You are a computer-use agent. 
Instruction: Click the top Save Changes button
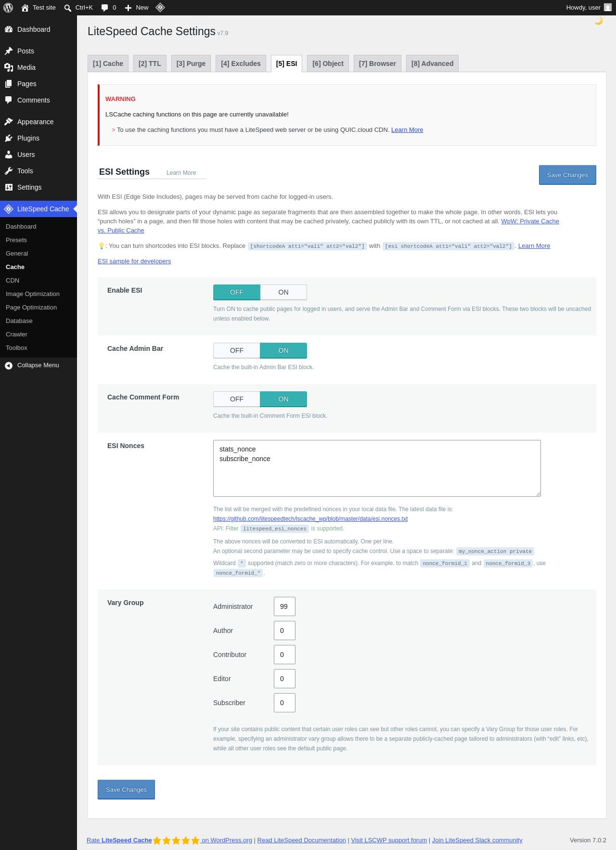tap(567, 175)
